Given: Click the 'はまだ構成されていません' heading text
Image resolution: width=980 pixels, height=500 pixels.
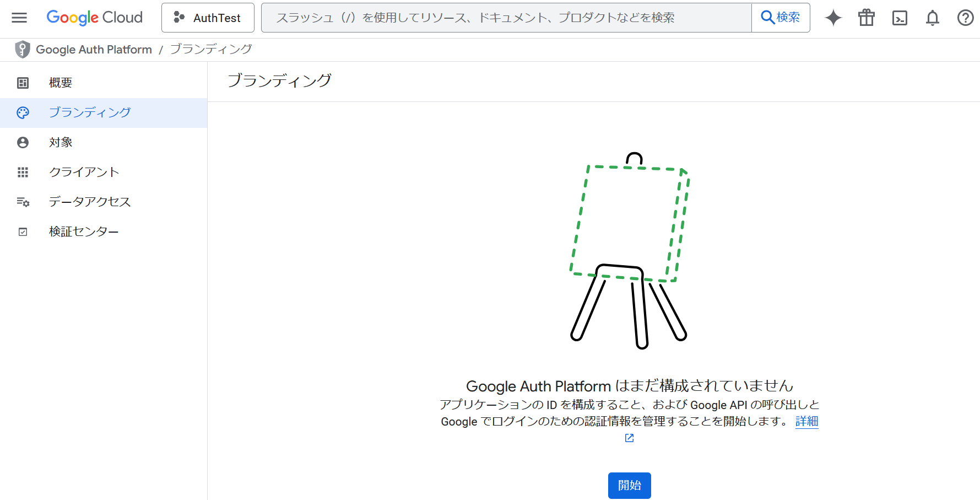Looking at the screenshot, I should tap(704, 386).
